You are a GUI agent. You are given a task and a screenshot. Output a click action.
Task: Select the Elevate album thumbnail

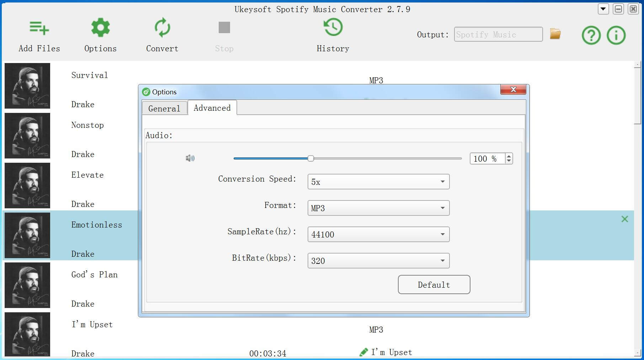coord(27,186)
